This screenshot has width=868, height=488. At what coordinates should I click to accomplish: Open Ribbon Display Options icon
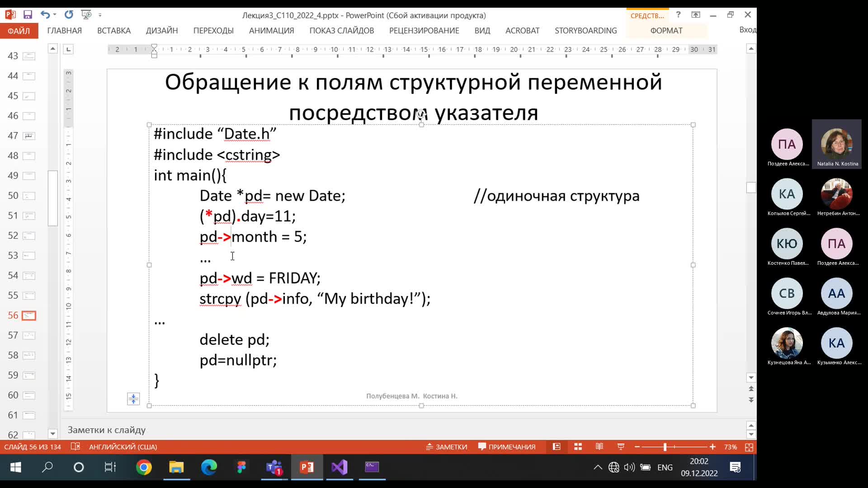(696, 14)
